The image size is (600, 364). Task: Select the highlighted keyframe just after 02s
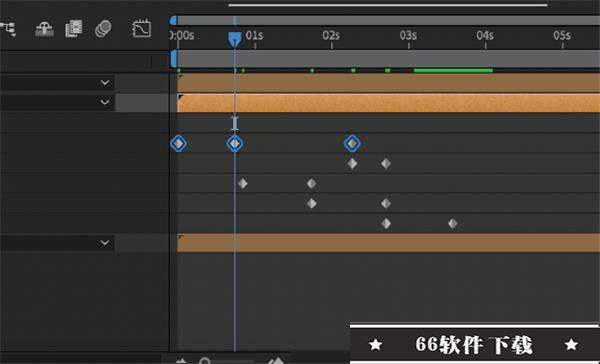pyautogui.click(x=352, y=144)
